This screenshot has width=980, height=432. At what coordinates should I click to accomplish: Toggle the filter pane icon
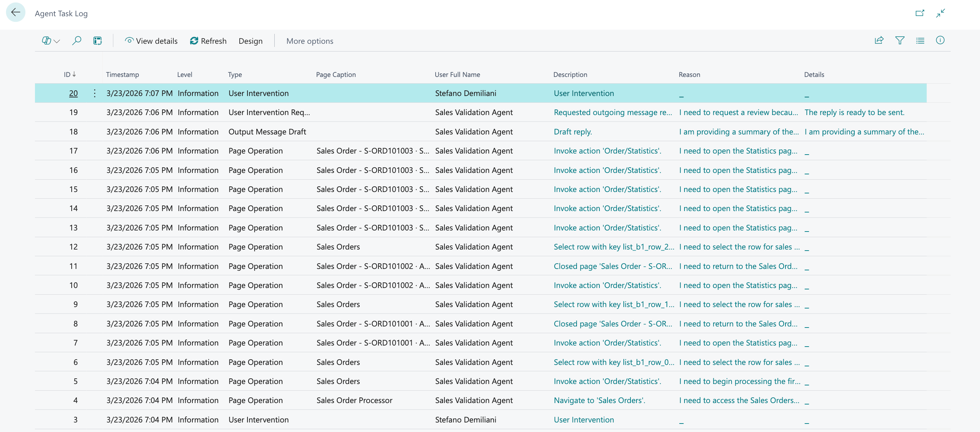click(x=900, y=40)
